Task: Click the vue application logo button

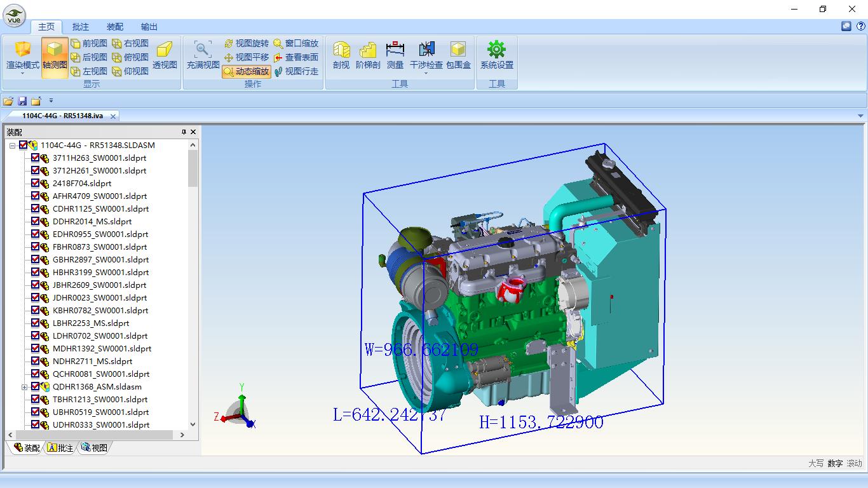Action: click(x=15, y=16)
